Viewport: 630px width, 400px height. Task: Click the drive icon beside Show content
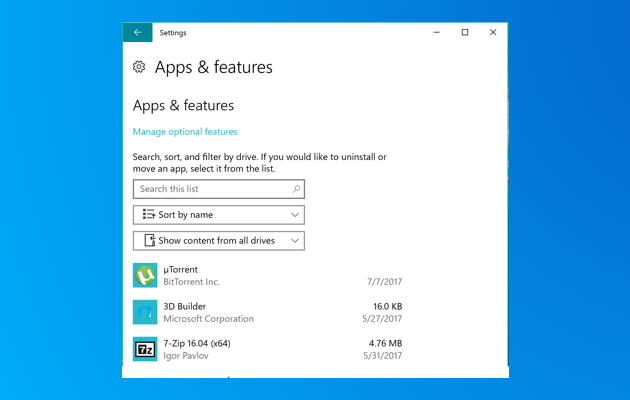[149, 241]
